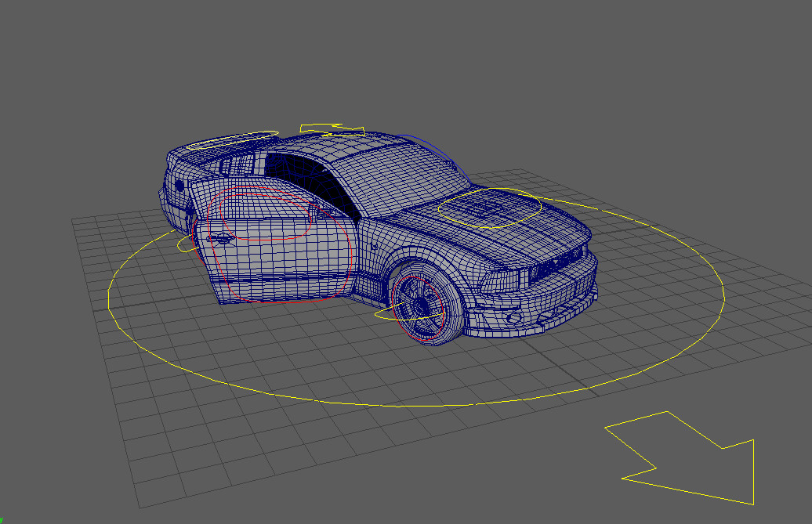
Task: Select the yellow arrow handle above the roof
Action: coord(329,127)
